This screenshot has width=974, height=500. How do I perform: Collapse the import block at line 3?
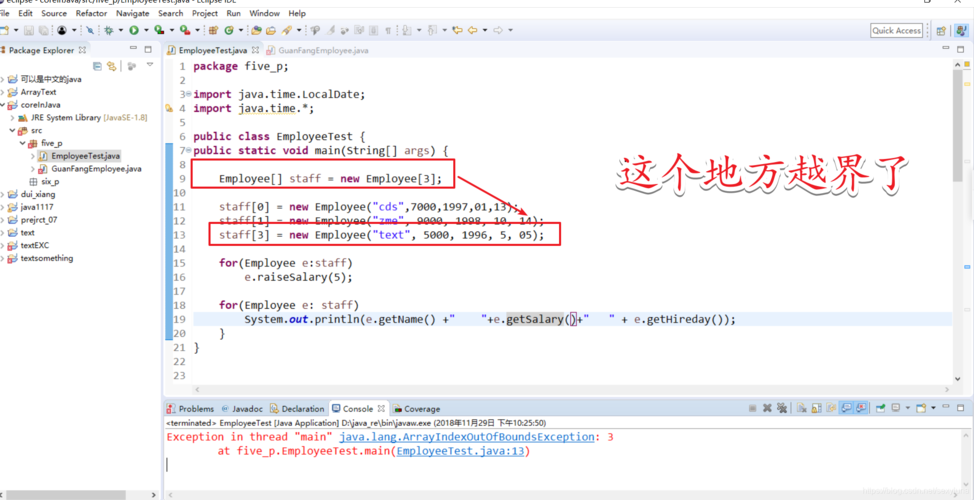click(189, 94)
